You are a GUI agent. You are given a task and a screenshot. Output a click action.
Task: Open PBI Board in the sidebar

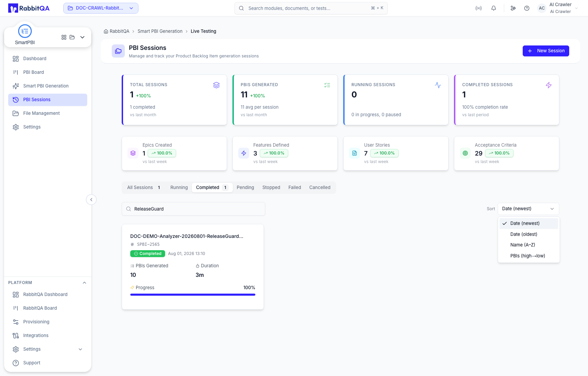click(48, 72)
